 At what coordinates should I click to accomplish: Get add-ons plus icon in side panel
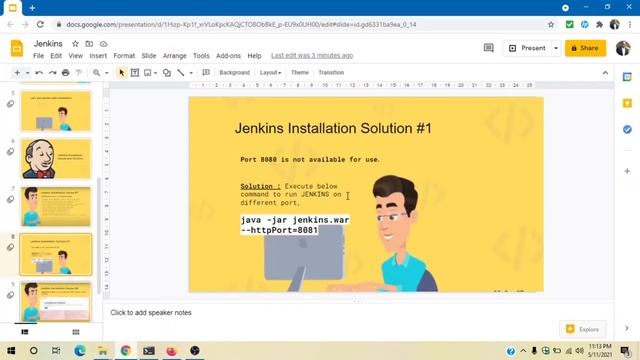pyautogui.click(x=627, y=171)
